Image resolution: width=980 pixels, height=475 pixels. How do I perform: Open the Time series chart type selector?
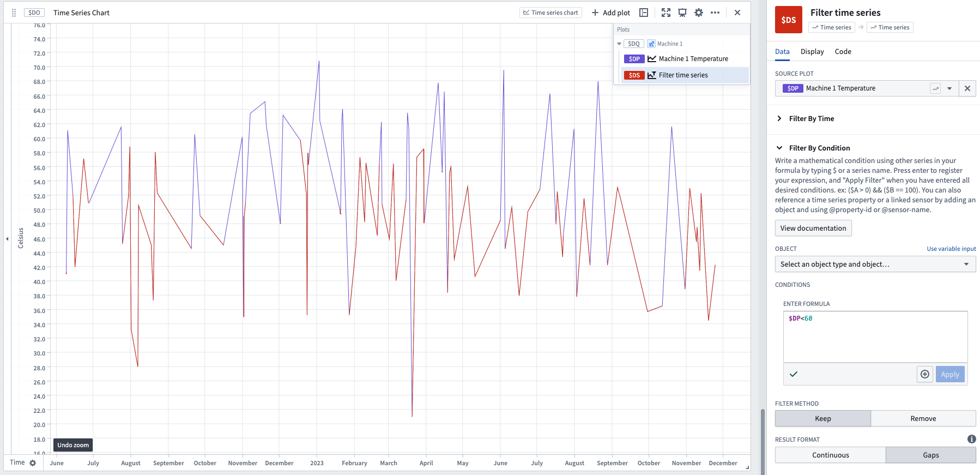(551, 13)
